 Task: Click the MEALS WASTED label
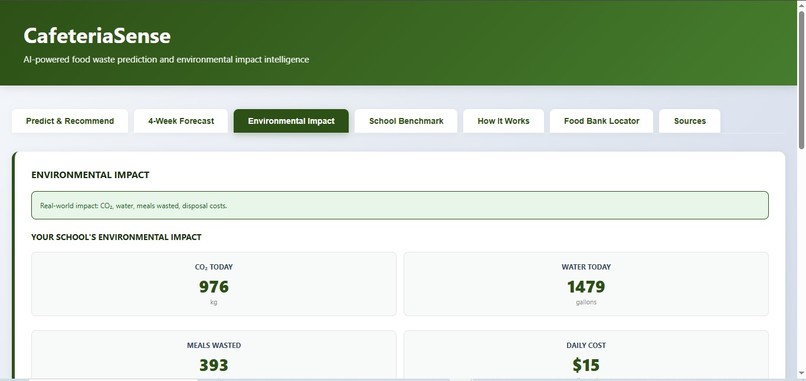(x=214, y=346)
